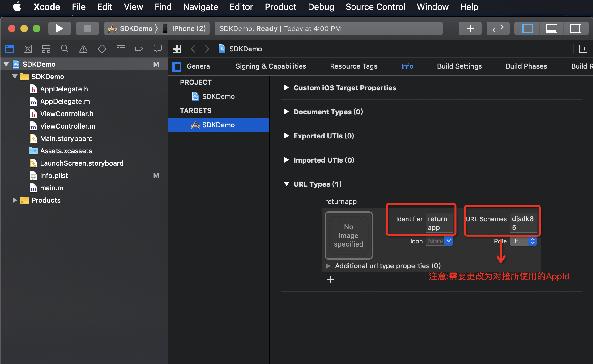Switch to the General tab
The width and height of the screenshot is (593, 364).
(x=199, y=66)
